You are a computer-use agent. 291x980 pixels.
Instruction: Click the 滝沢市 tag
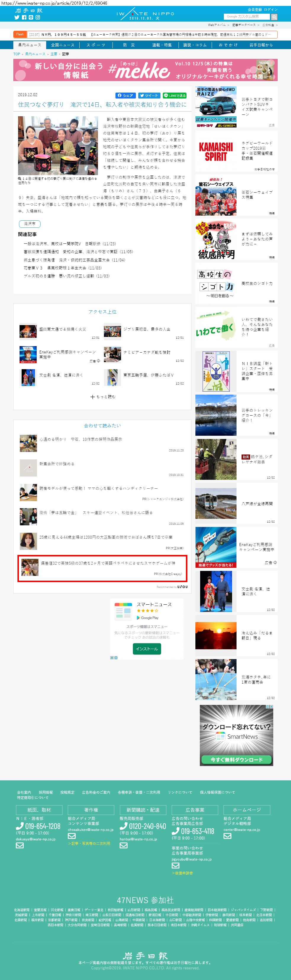click(29, 224)
